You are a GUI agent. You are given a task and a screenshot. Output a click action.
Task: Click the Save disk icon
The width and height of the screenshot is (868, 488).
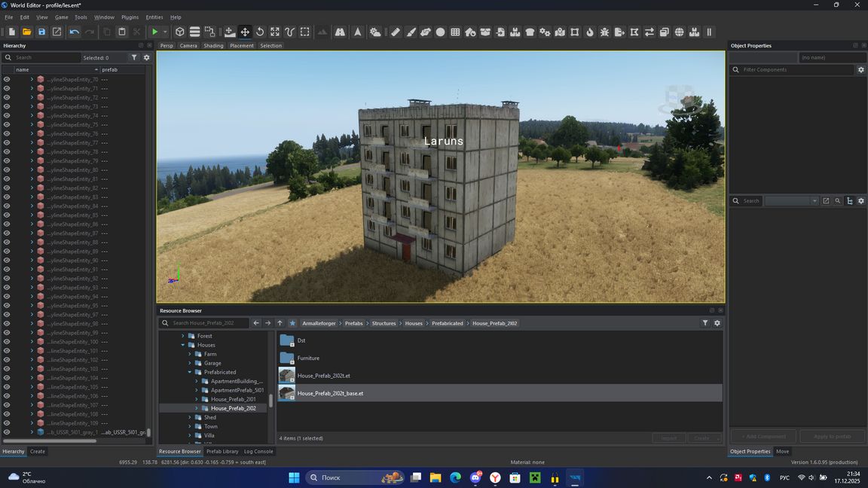tap(41, 32)
